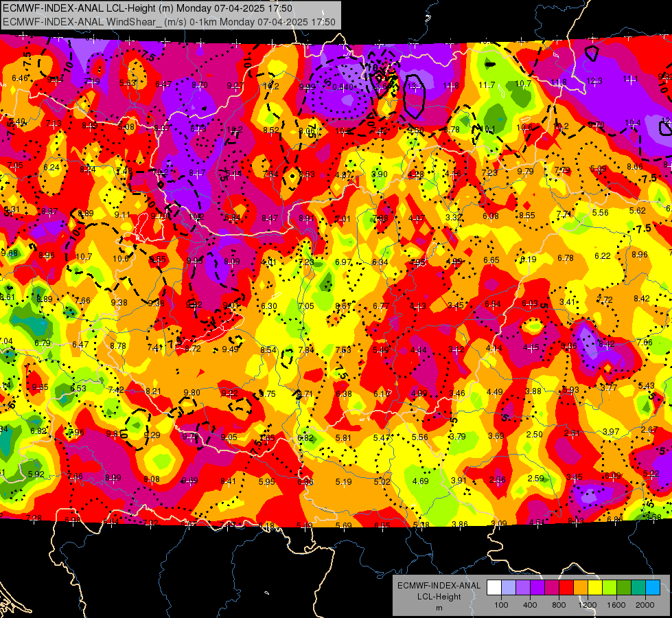Click the wind shear value 5.02
The height and width of the screenshot is (618, 672).
point(382,481)
